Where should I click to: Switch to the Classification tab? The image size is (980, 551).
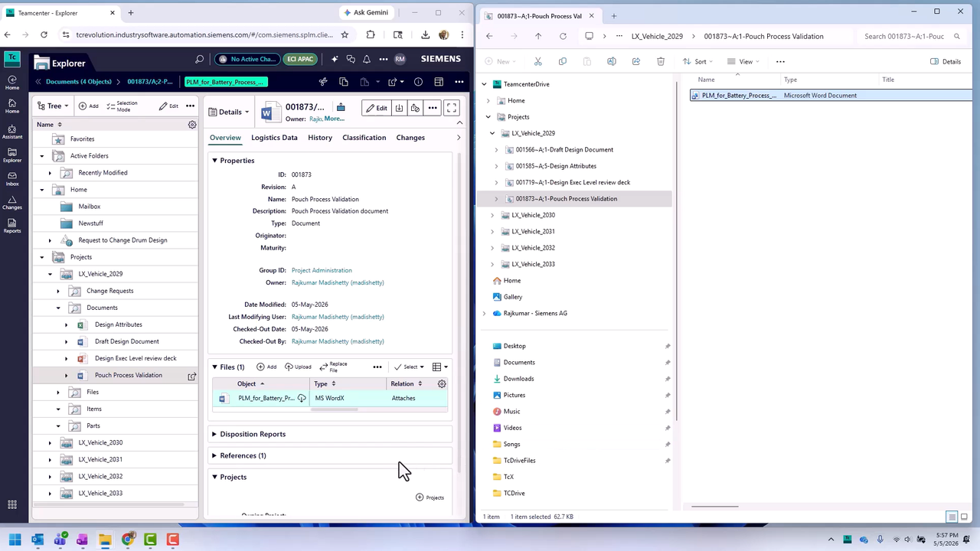point(364,138)
